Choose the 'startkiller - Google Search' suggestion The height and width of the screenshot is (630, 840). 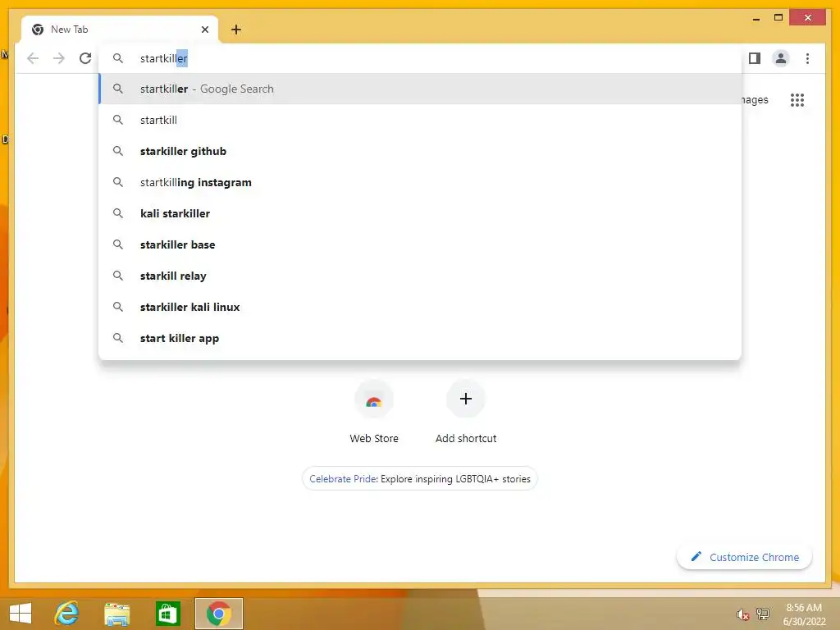pos(420,89)
